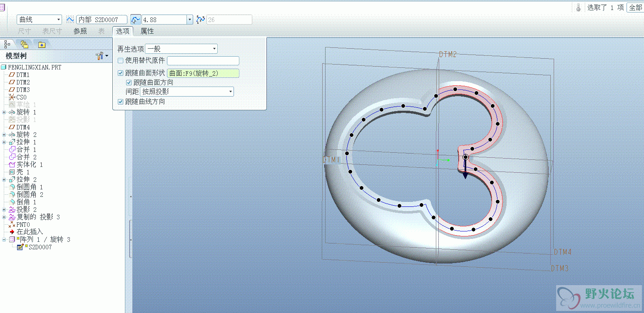Expand the 拉伸 1 tree node
The image size is (644, 313).
click(4, 142)
